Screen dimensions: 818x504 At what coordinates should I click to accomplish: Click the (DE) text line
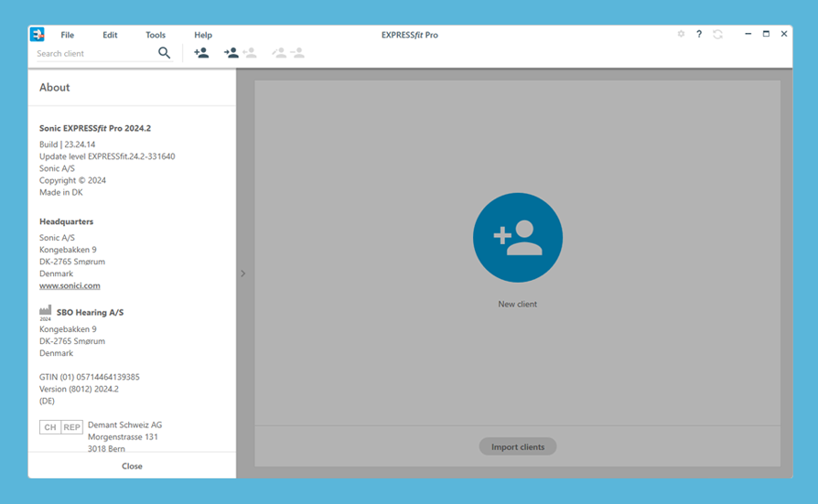(x=47, y=401)
